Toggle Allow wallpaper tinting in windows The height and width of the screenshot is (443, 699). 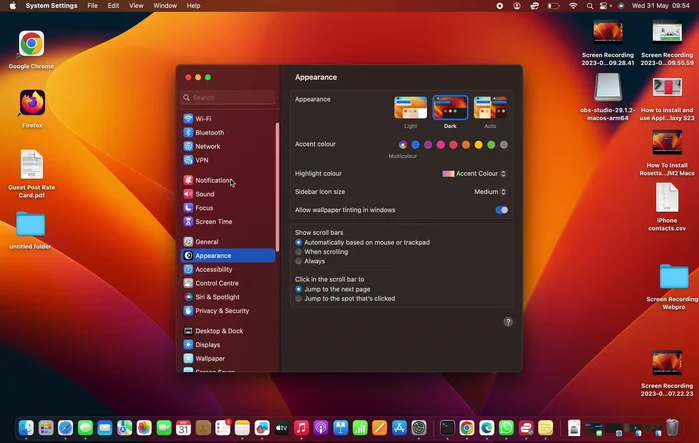pos(501,210)
